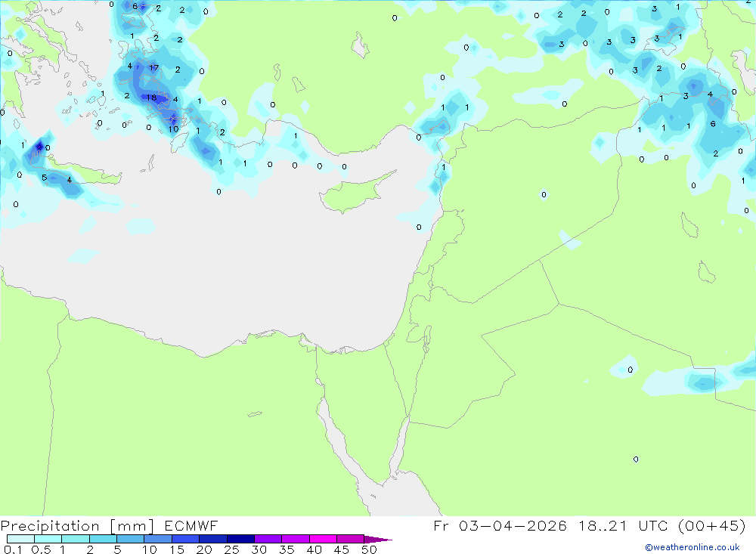Click the 'ECMWF' model label

click(191, 525)
